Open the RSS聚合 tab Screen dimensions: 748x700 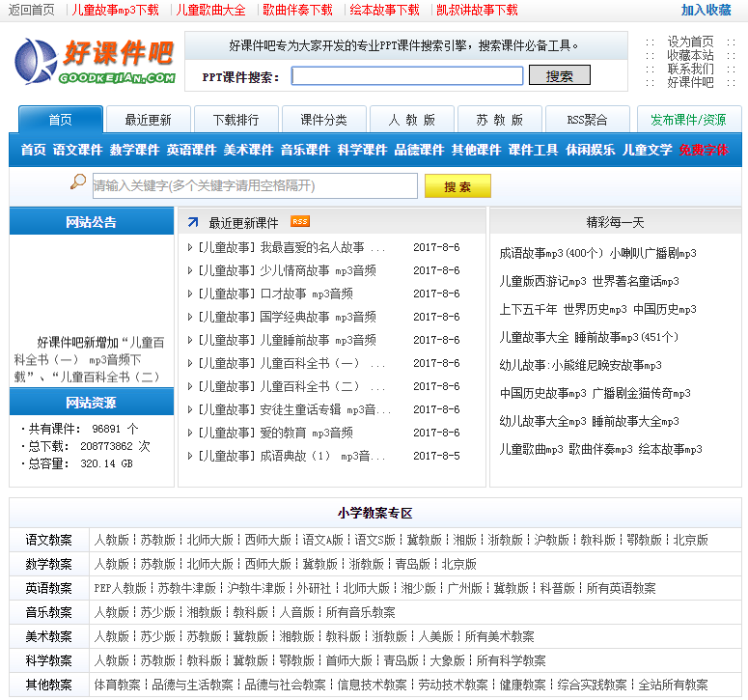(587, 120)
